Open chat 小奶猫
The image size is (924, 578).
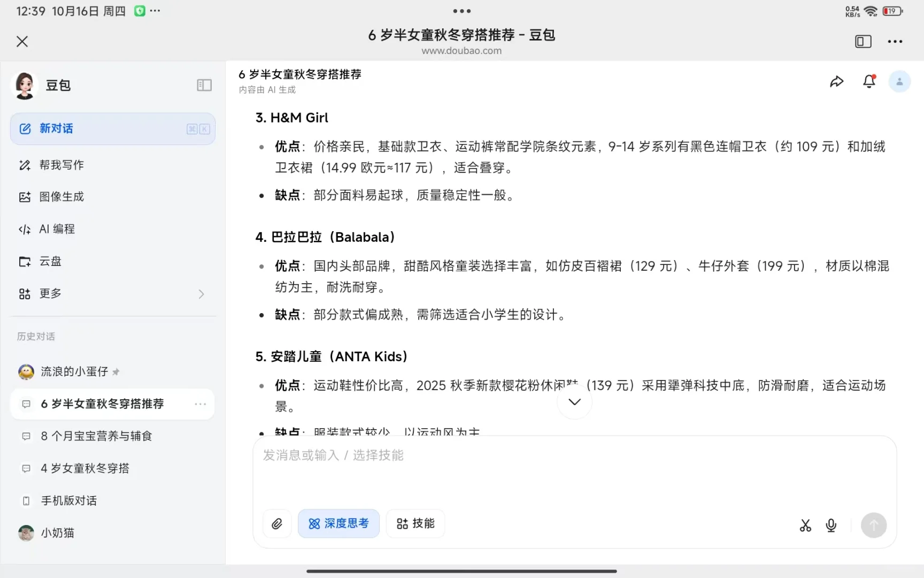(113, 533)
